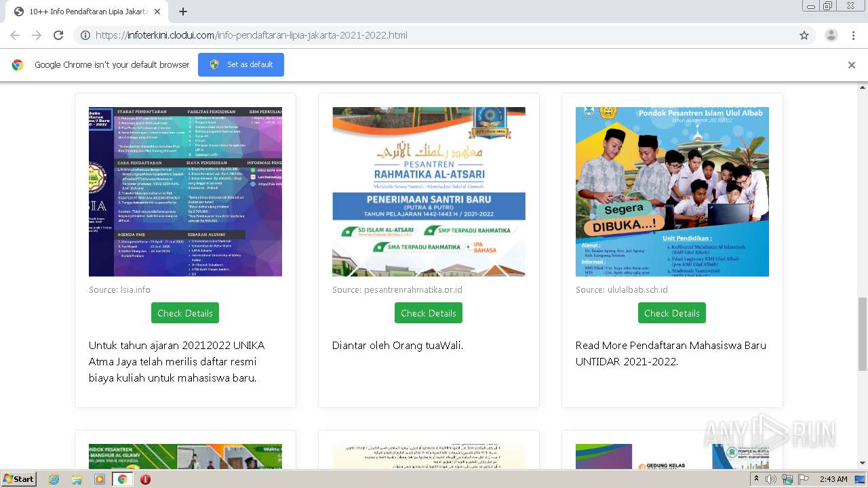Viewport: 868px width, 488px height.
Task: View site information icon in address bar
Action: (x=85, y=35)
